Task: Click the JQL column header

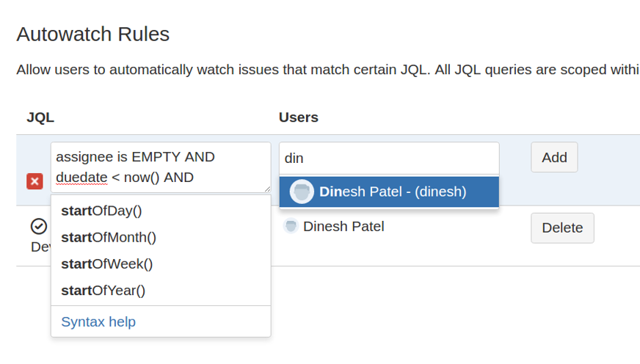Action: tap(40, 117)
